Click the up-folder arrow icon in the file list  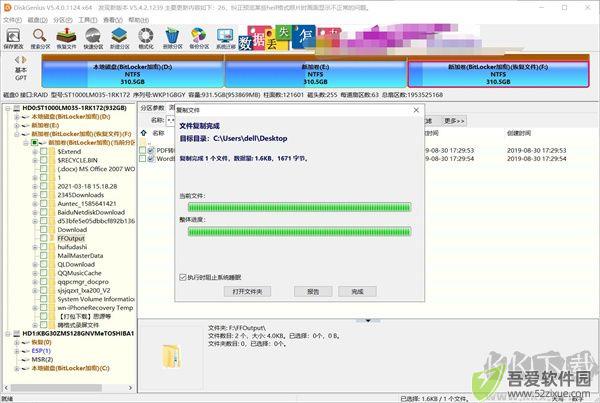click(143, 133)
